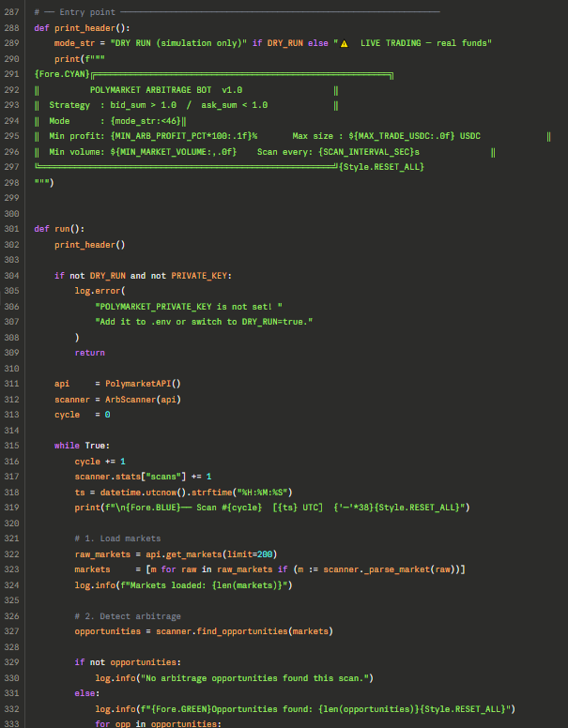Click the "DRY RUN (simulation only)" string
Screen dimensions: 568x728
(178, 43)
